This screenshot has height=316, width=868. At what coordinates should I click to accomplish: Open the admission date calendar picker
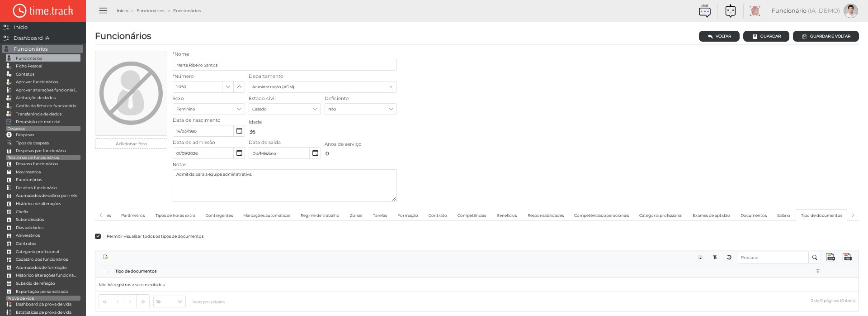tap(239, 153)
